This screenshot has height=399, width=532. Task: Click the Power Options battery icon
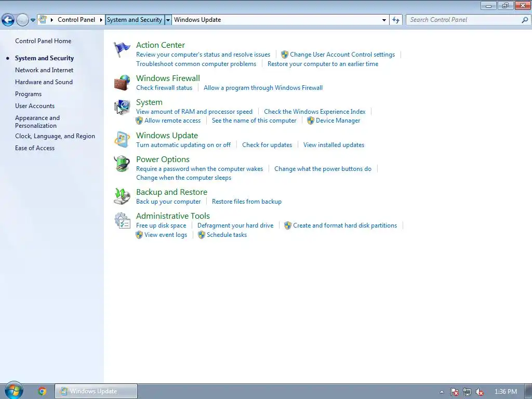[122, 164]
